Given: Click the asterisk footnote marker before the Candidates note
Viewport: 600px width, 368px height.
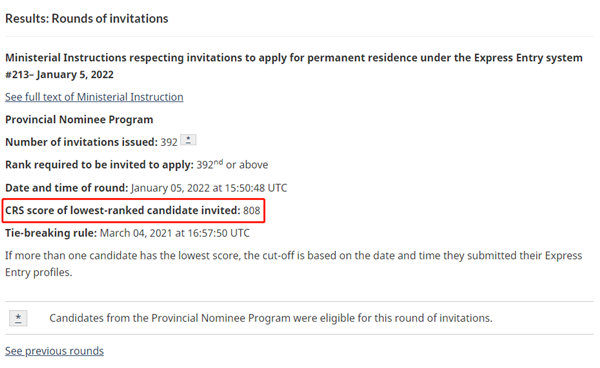Looking at the screenshot, I should [x=18, y=318].
